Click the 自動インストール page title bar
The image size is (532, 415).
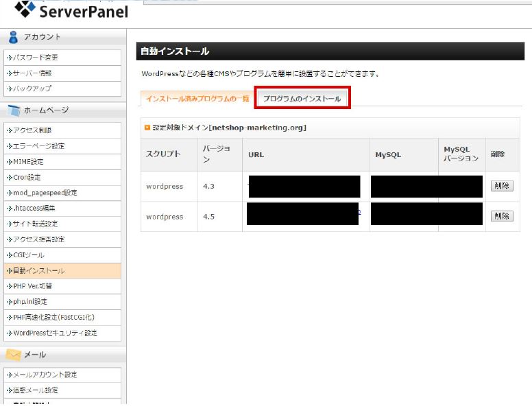pyautogui.click(x=330, y=51)
